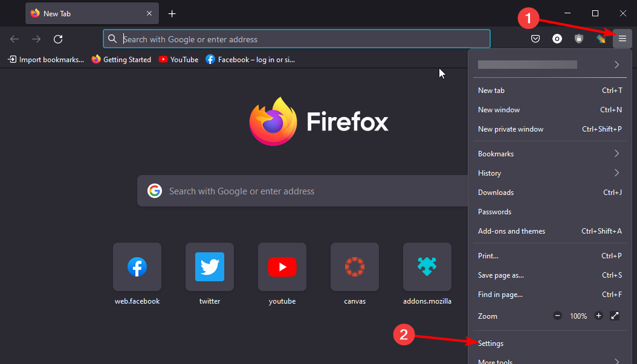Screen dimensions: 637x364
Task: Expand the Bookmarks submenu
Action: pos(549,154)
